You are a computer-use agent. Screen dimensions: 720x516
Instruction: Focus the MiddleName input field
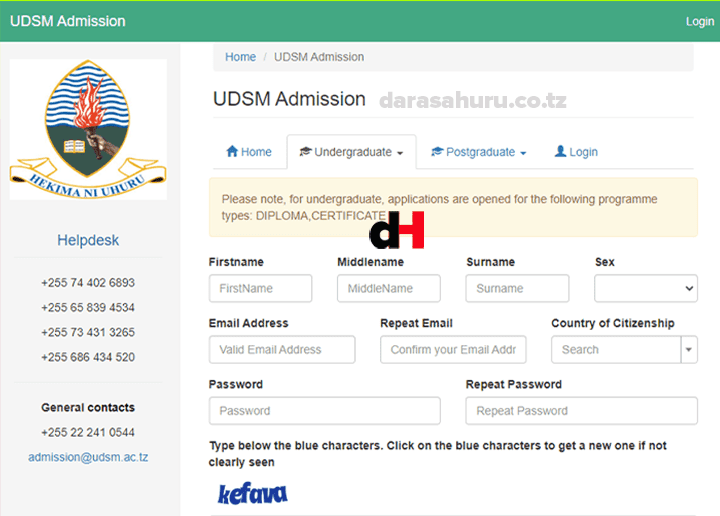point(388,288)
